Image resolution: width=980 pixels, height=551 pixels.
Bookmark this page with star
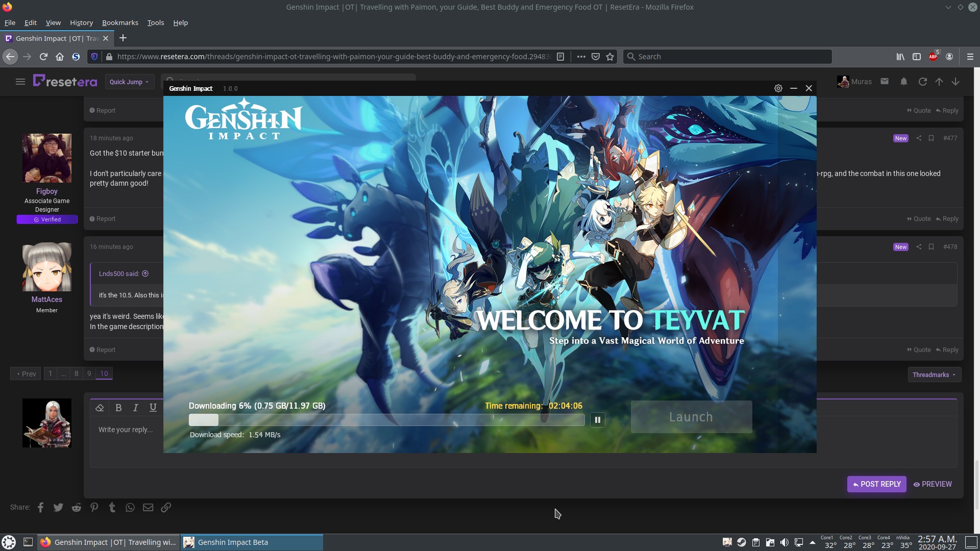click(x=610, y=57)
